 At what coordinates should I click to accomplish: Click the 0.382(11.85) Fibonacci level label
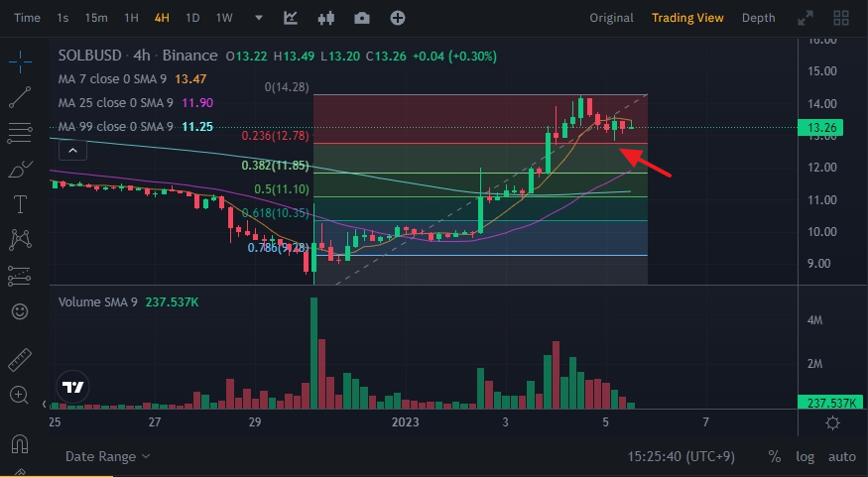pyautogui.click(x=275, y=166)
